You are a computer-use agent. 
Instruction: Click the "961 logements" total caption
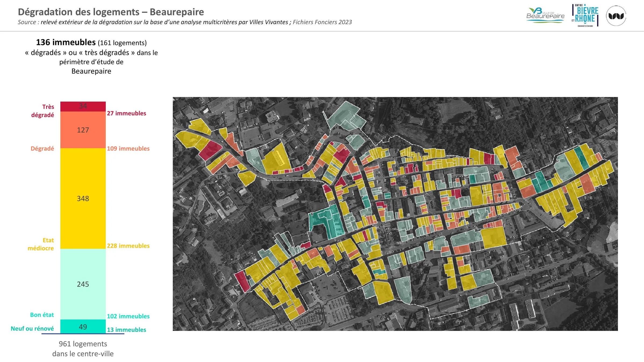[x=83, y=344]
